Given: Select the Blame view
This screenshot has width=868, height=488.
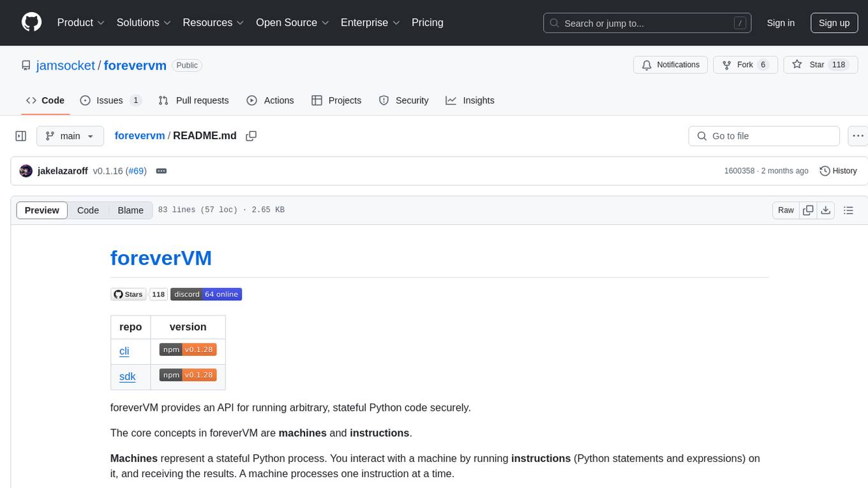Looking at the screenshot, I should 131,210.
